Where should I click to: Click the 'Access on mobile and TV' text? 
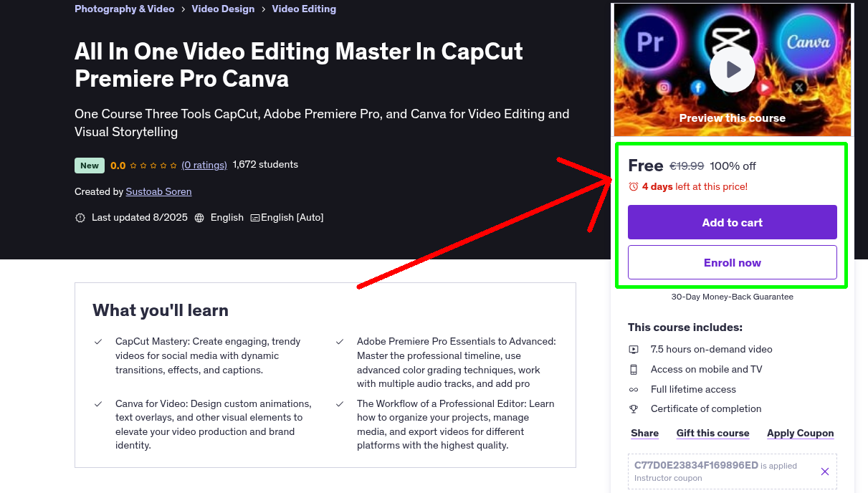[x=707, y=370]
